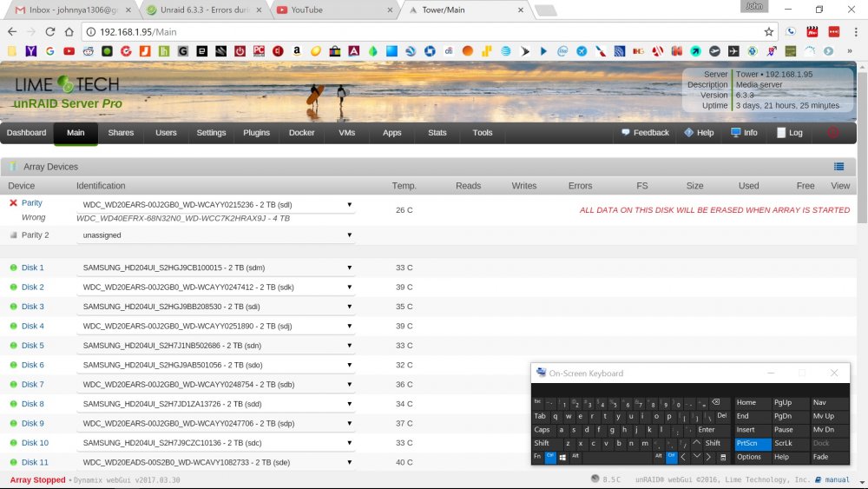Click the green status ball for Disk 5

coord(13,346)
